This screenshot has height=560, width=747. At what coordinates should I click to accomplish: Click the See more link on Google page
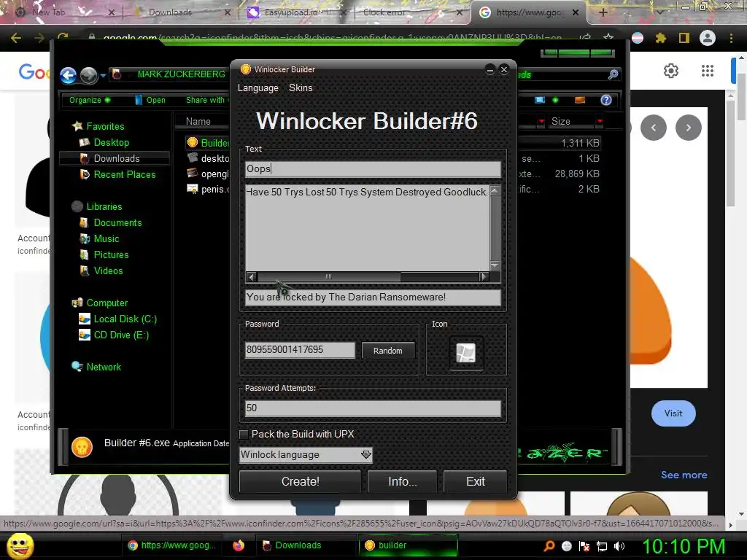pos(684,475)
